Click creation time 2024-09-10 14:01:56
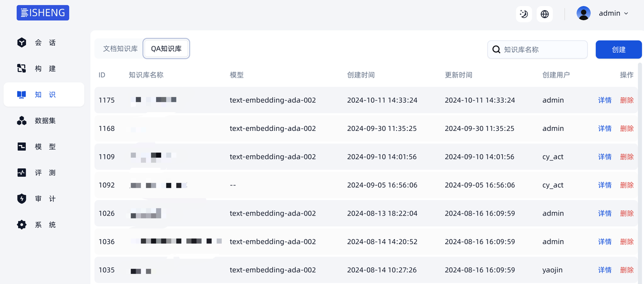644x284 pixels. coord(382,157)
